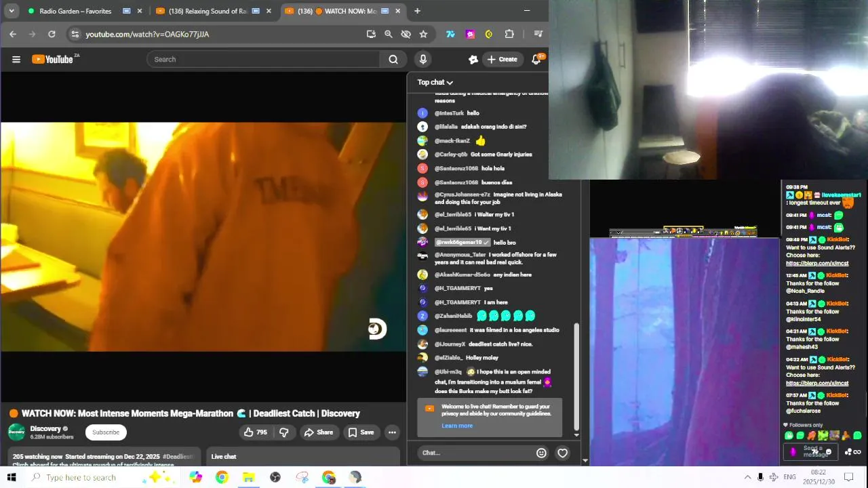Viewport: 868px width, 488px height.
Task: Save the video to a playlist
Action: click(361, 432)
